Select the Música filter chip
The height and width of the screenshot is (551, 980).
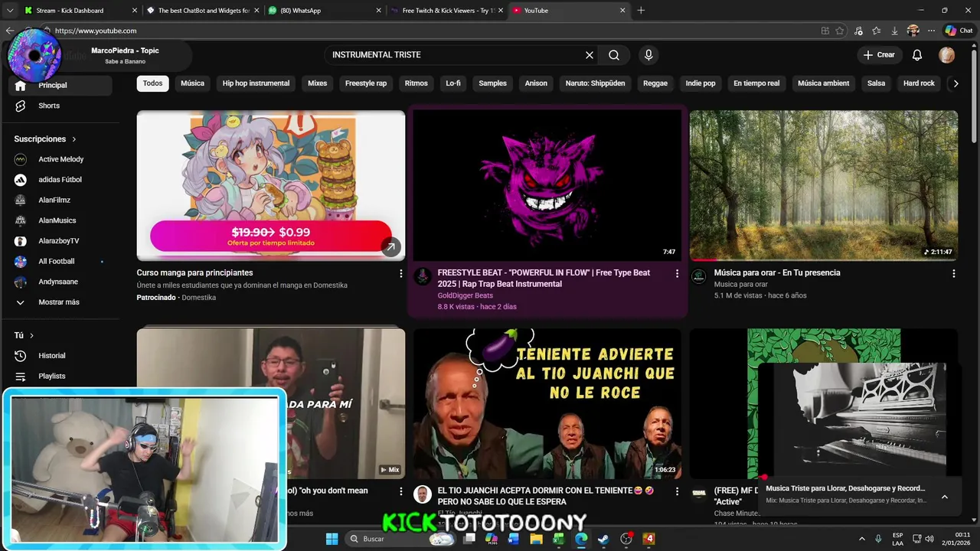pyautogui.click(x=192, y=83)
